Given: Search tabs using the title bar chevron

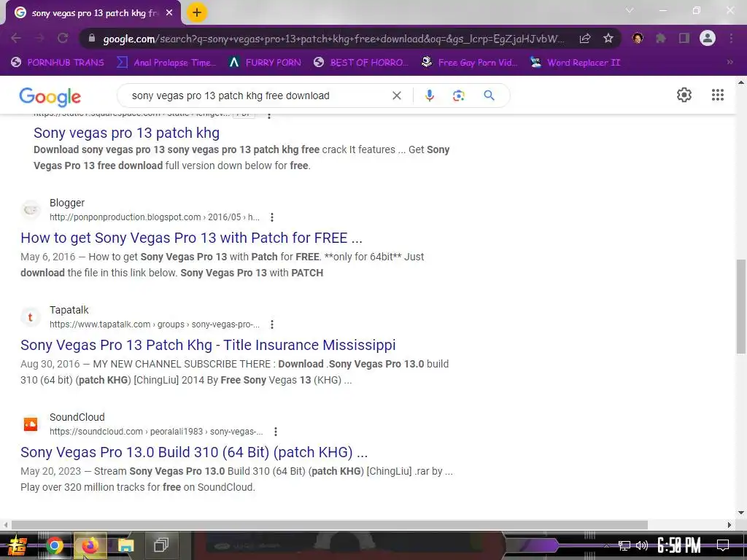Looking at the screenshot, I should 630,10.
